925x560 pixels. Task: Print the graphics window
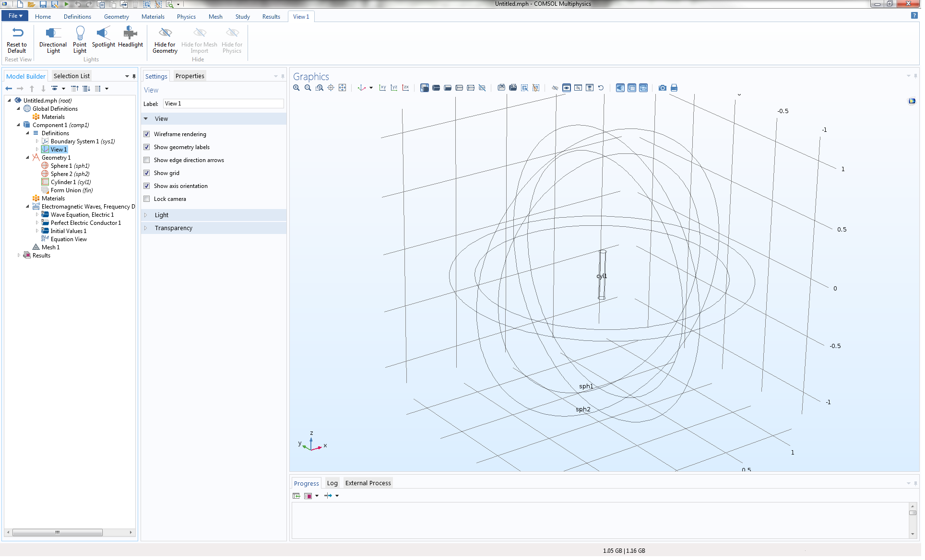pyautogui.click(x=674, y=88)
